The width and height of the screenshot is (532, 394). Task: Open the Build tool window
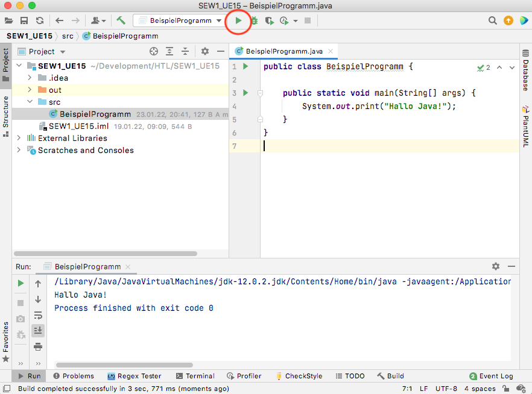click(x=390, y=376)
